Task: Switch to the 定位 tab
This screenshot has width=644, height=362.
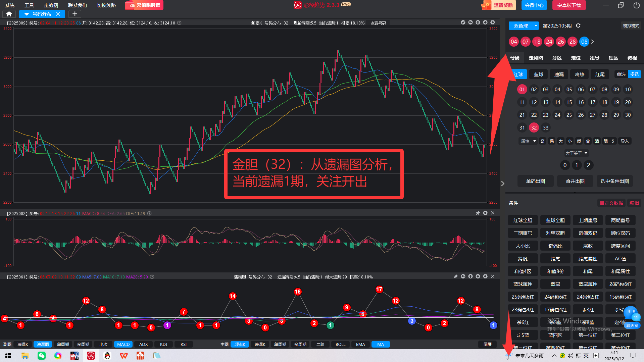Action: (x=576, y=58)
